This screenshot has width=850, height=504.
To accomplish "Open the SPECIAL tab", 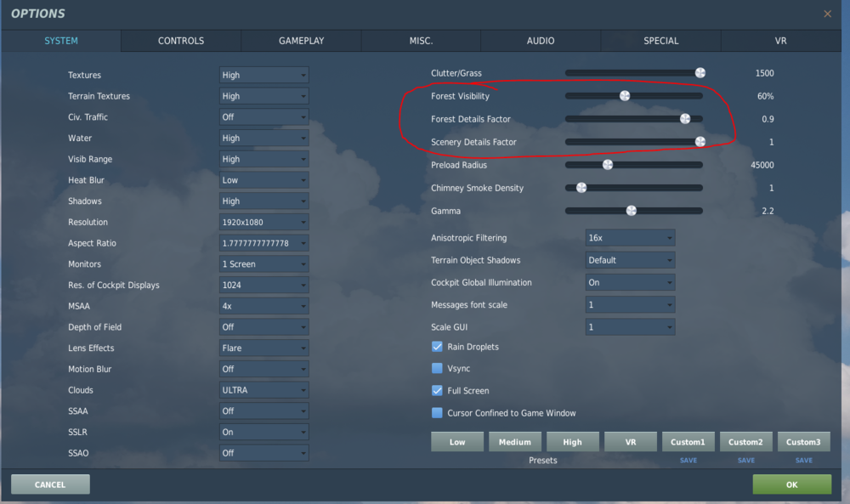I will click(660, 41).
